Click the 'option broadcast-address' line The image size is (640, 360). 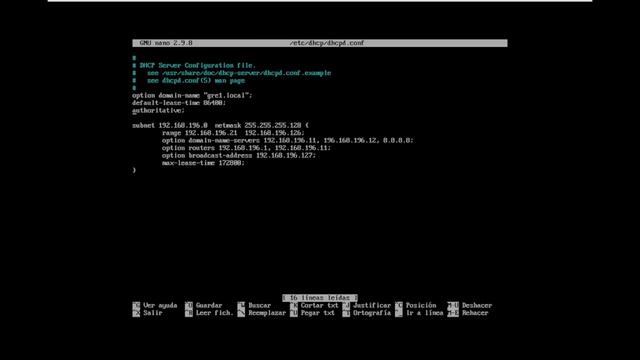click(x=239, y=155)
